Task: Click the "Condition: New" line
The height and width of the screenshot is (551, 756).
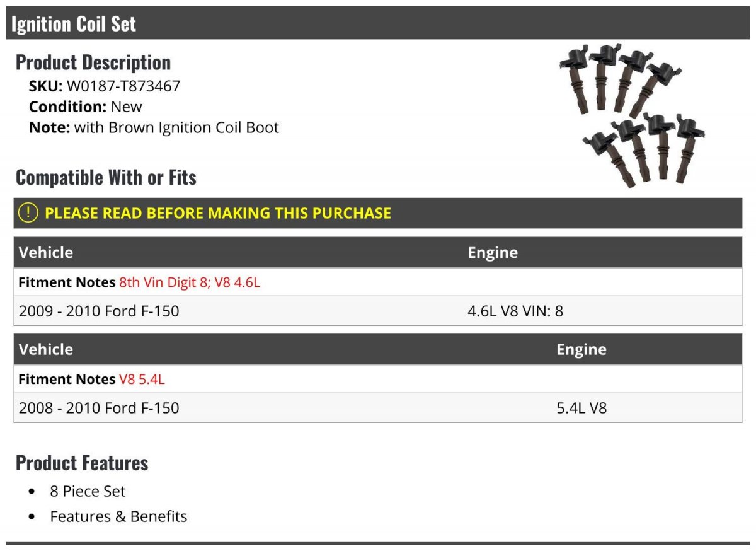Action: [x=86, y=107]
